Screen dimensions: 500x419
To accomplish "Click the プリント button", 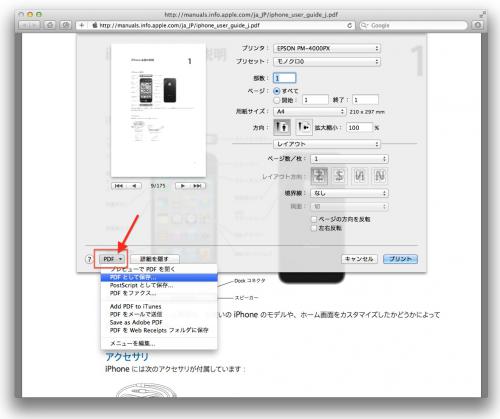I will pos(400,259).
